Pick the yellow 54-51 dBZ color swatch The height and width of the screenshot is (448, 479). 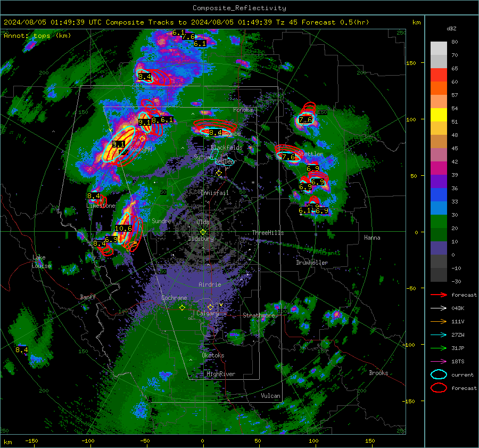tap(439, 115)
